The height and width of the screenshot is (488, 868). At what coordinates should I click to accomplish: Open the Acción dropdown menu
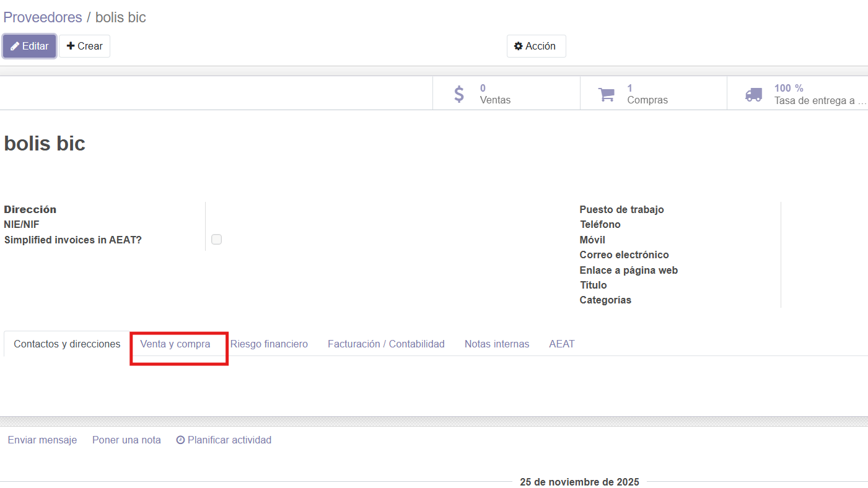536,46
